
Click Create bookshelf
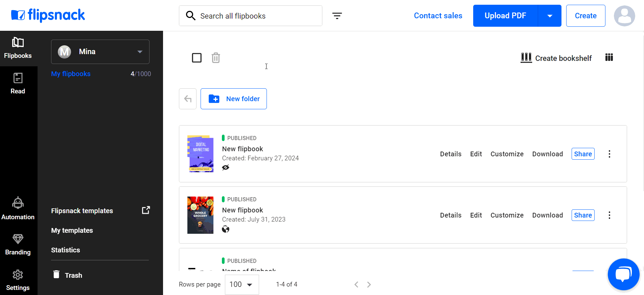(x=556, y=58)
